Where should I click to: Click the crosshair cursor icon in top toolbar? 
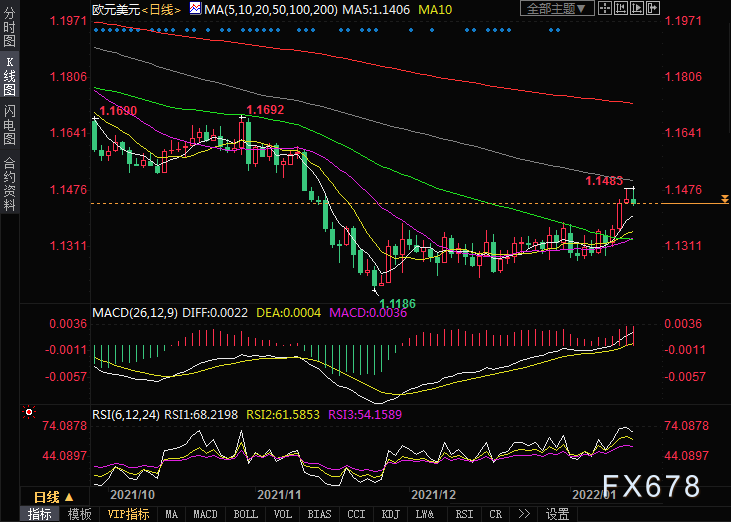pos(605,8)
